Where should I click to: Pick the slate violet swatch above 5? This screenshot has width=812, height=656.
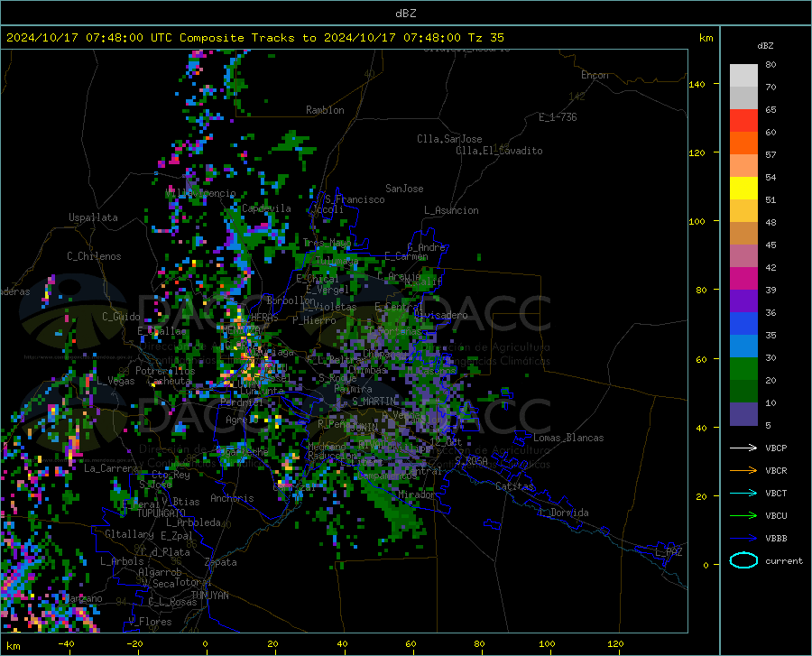tap(743, 414)
